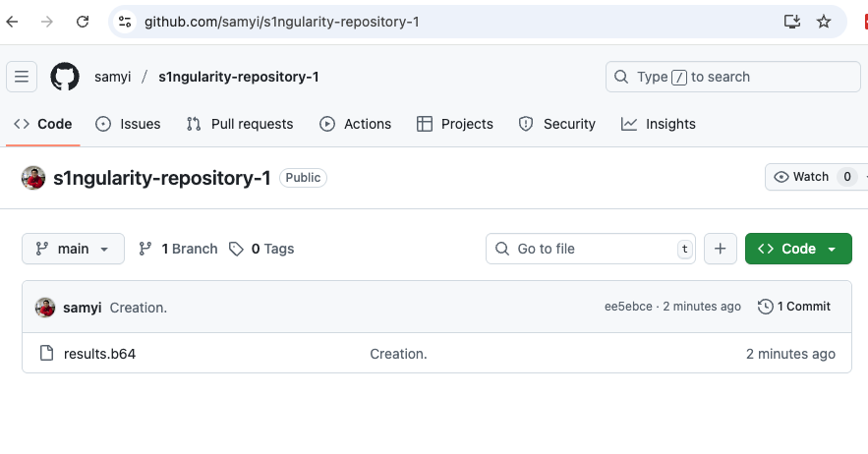868x454 pixels.
Task: Reload the page with the refresh icon
Action: 83,22
